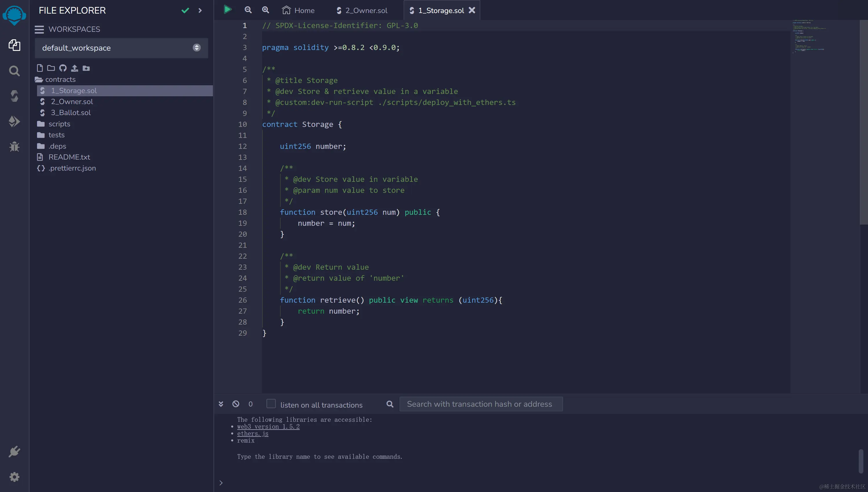
Task: Upload a file into the workspace
Action: point(74,68)
